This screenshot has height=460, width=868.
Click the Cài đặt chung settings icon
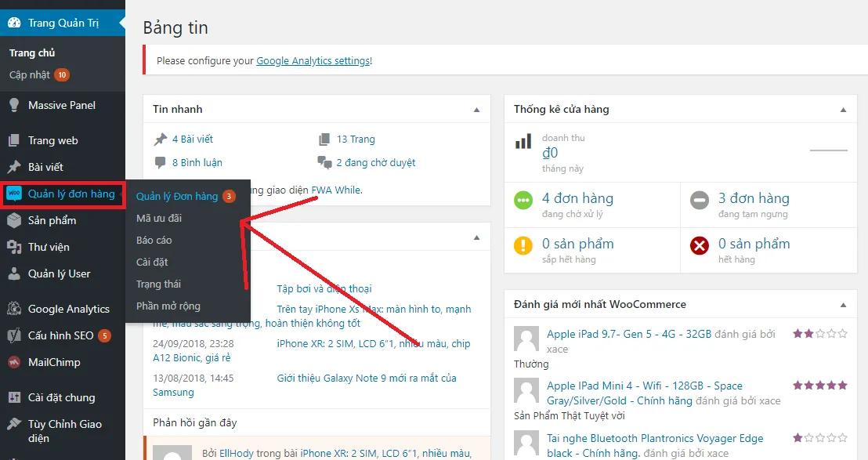coord(14,397)
